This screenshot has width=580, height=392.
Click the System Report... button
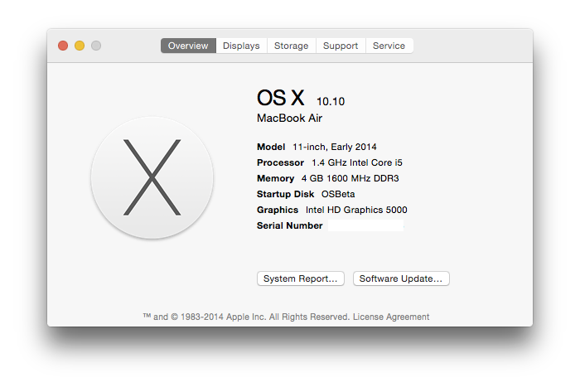(x=300, y=278)
